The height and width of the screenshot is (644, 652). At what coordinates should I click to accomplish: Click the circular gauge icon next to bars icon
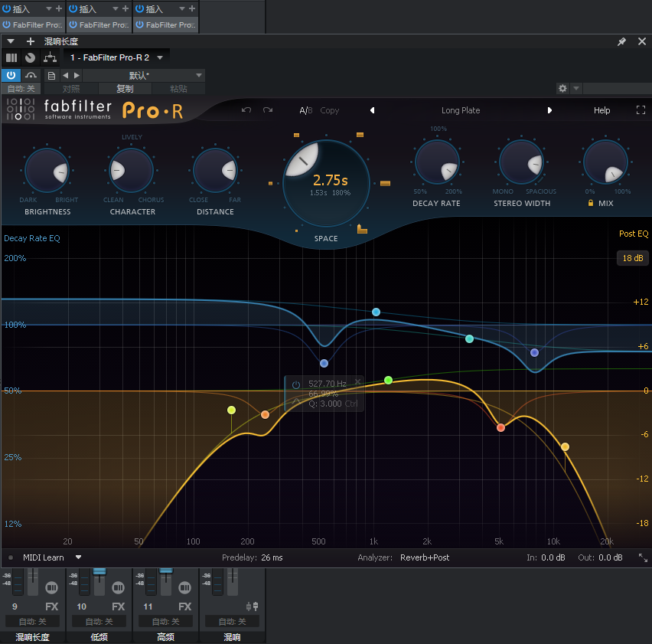[30, 57]
